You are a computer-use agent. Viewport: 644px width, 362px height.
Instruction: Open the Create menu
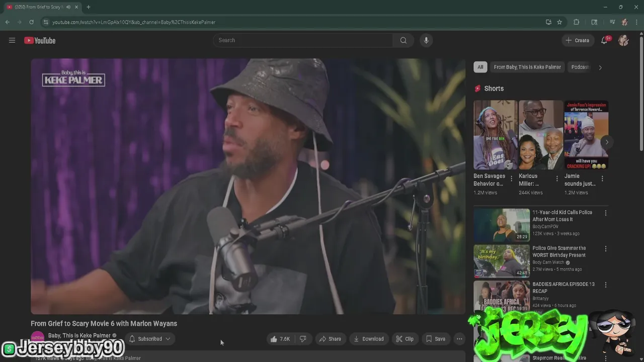[x=577, y=40]
